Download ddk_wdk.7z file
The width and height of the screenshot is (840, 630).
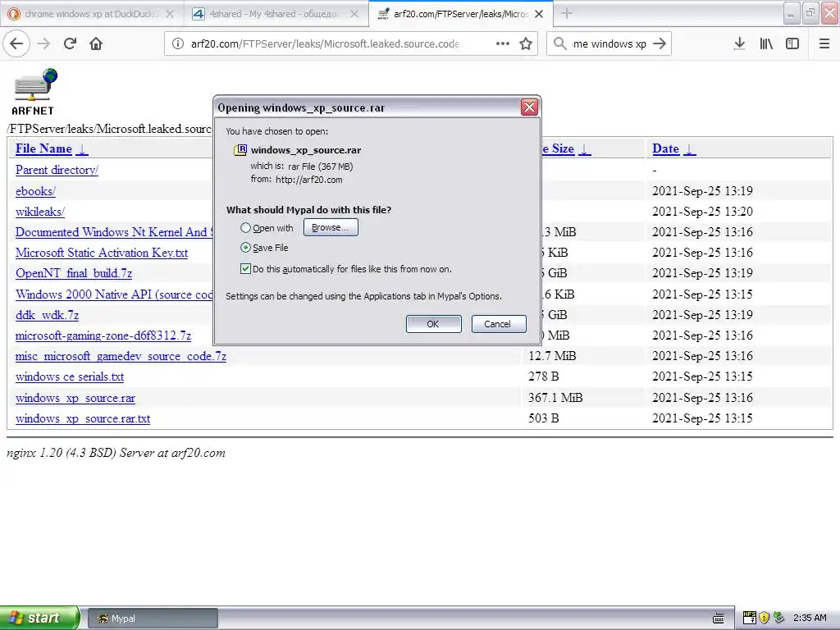pyautogui.click(x=47, y=315)
